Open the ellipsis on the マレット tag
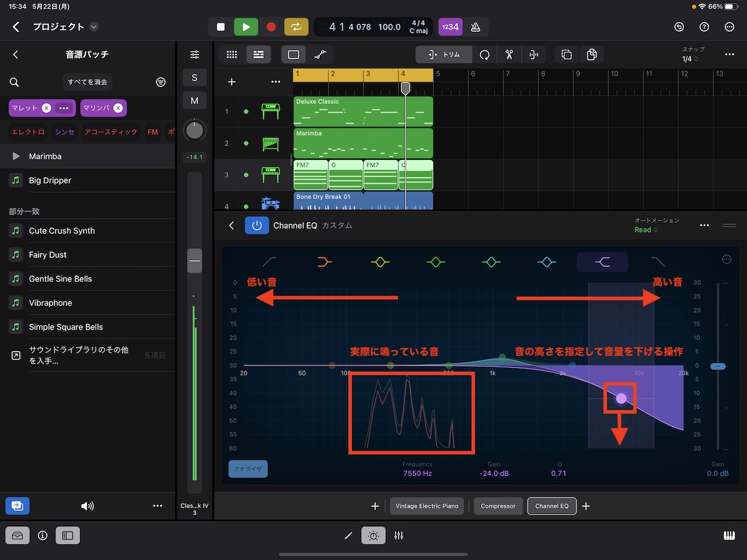Viewport: 747px width, 560px height. coord(64,108)
